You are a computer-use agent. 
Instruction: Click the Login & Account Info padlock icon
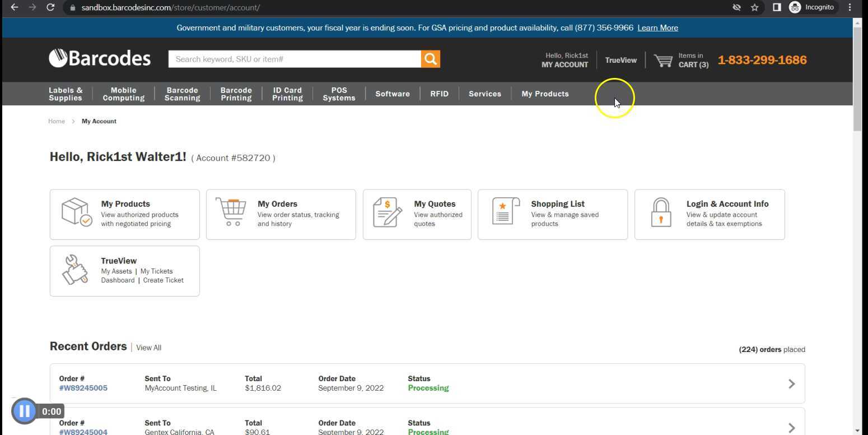coord(661,212)
